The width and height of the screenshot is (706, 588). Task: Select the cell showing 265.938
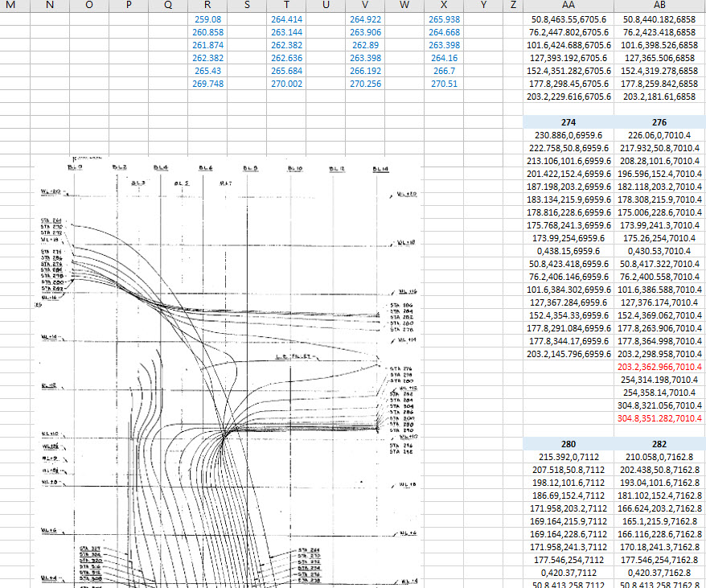tap(444, 19)
